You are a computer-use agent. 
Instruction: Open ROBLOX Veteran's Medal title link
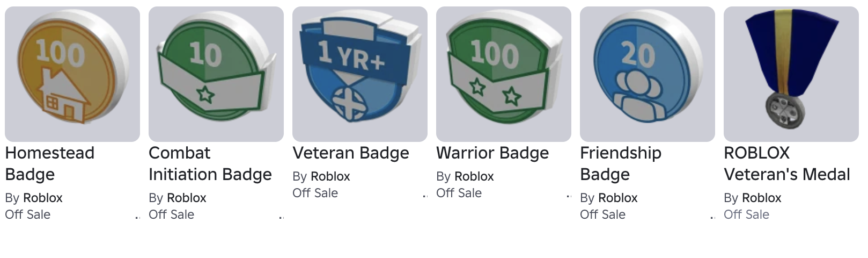(x=787, y=163)
